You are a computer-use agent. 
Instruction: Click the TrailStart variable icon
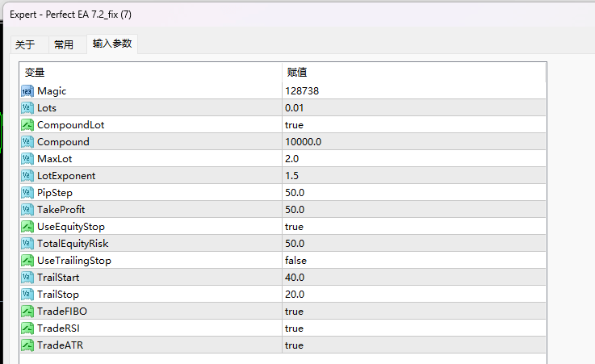[27, 278]
